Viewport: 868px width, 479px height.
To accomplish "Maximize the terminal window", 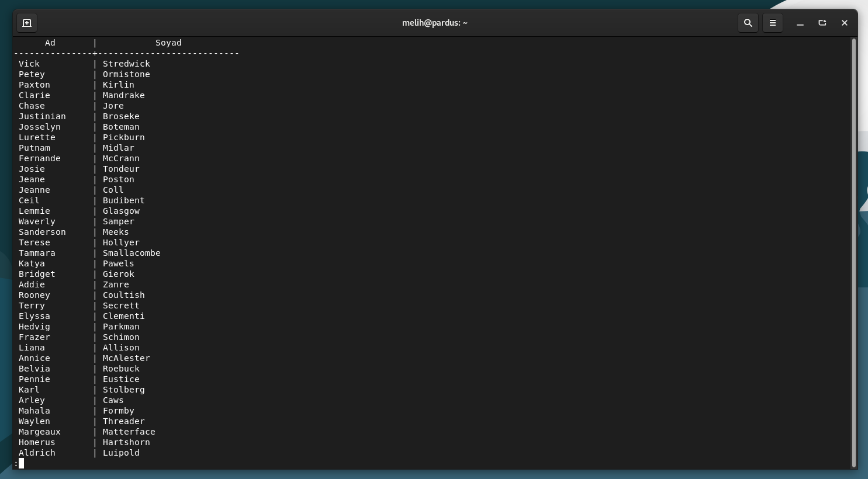I will [x=822, y=23].
